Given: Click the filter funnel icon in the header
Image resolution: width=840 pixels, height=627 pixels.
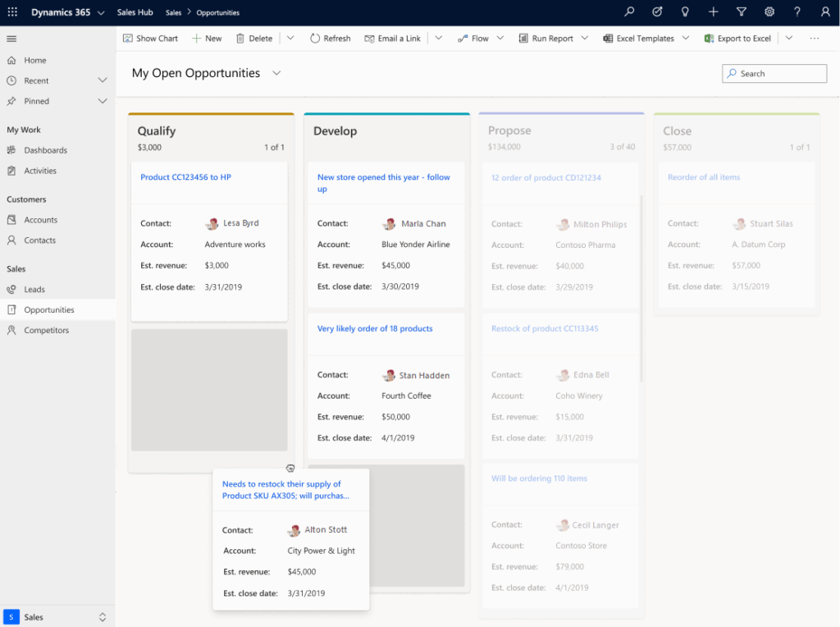Looking at the screenshot, I should point(741,11).
